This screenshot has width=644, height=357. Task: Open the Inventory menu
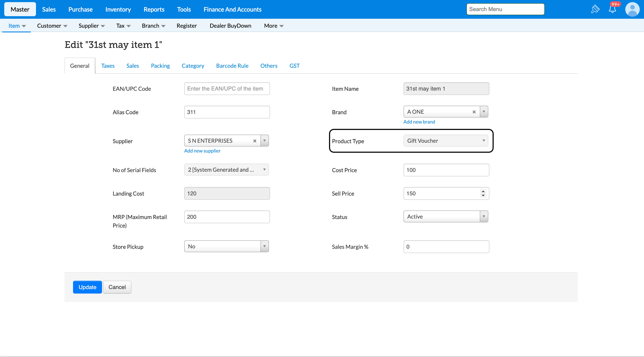pos(118,10)
